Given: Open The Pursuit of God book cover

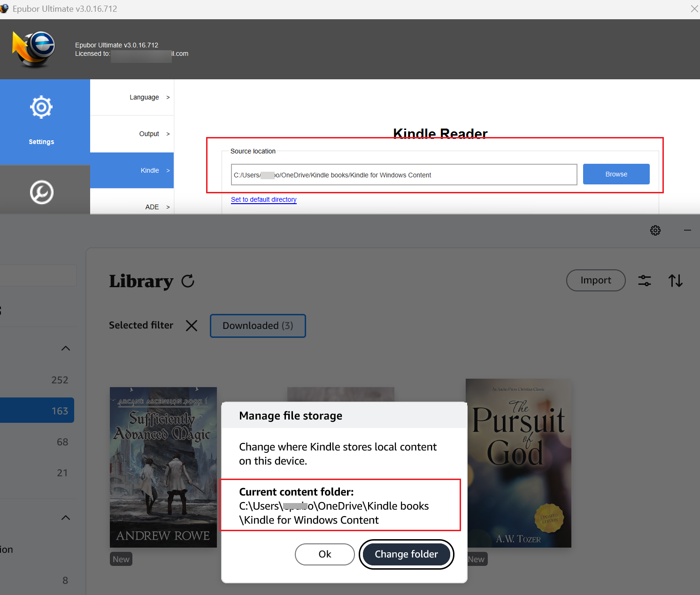Looking at the screenshot, I should (519, 463).
